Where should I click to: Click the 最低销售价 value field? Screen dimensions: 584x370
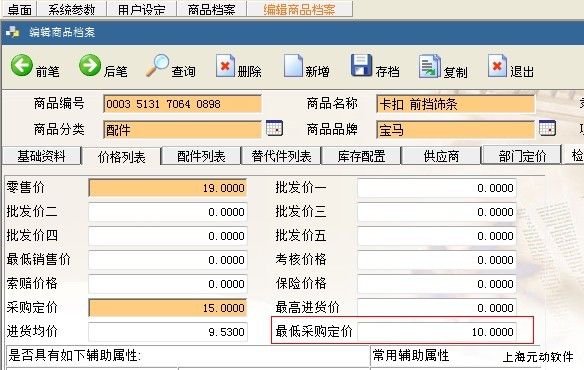pos(168,260)
